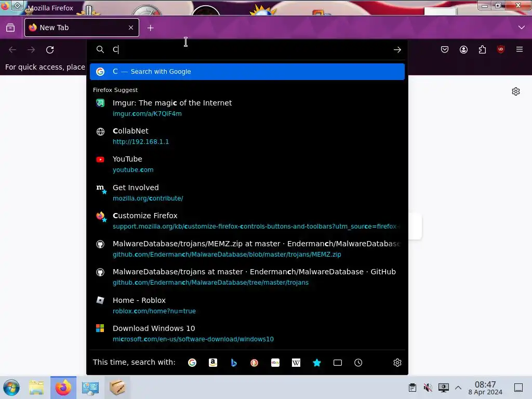Open the YouTube suggestion

coord(247,164)
